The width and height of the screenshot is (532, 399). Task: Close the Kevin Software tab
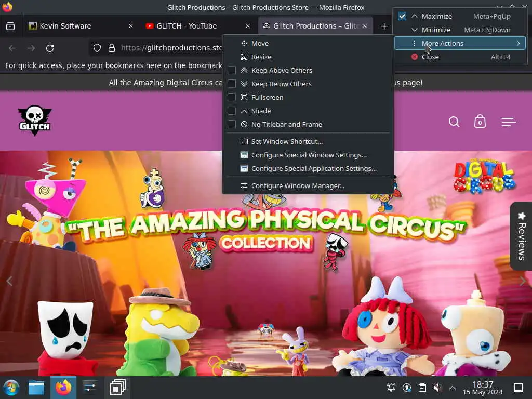pyautogui.click(x=131, y=26)
